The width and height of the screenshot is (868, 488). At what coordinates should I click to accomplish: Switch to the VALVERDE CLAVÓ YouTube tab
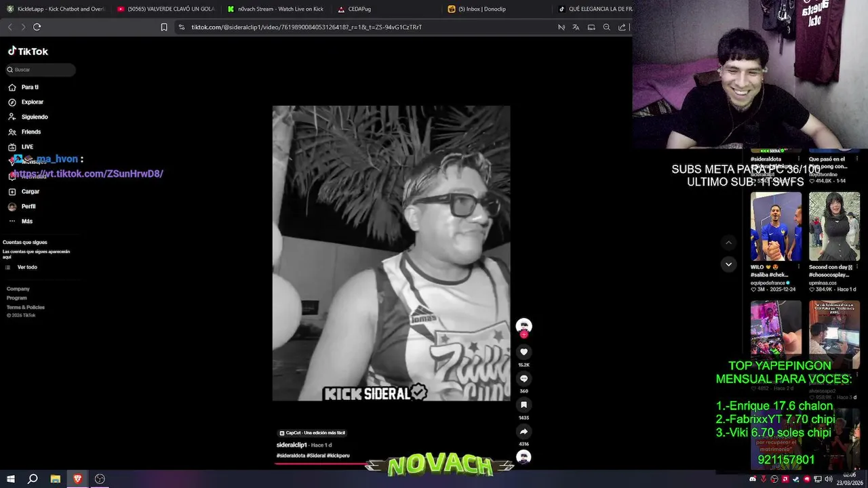tap(166, 9)
